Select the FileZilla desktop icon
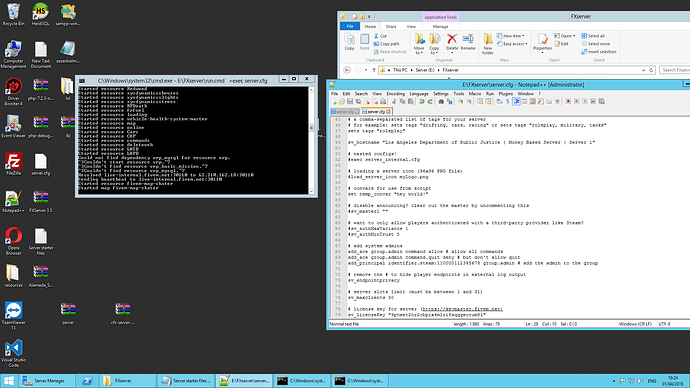Viewport: 690px width, 388px height. [x=13, y=164]
